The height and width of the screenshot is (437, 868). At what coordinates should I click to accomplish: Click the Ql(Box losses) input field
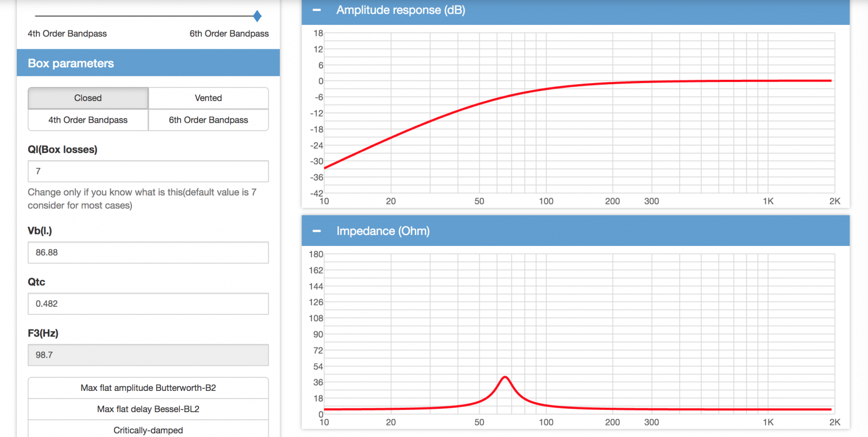pos(148,171)
